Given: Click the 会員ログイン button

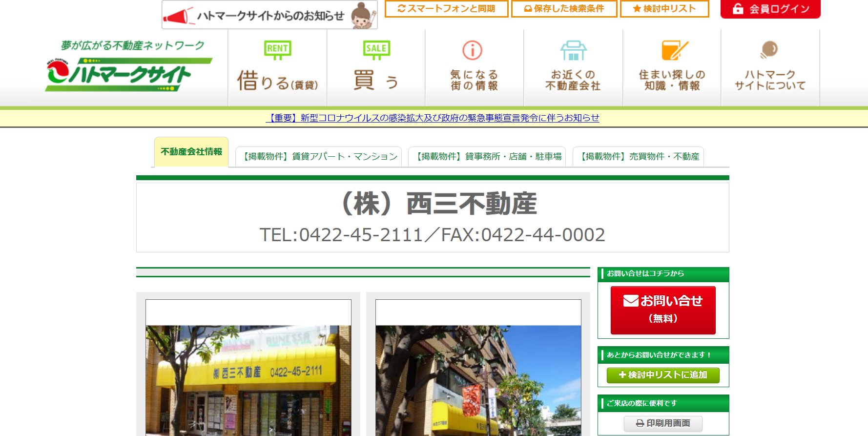Looking at the screenshot, I should click(x=770, y=9).
